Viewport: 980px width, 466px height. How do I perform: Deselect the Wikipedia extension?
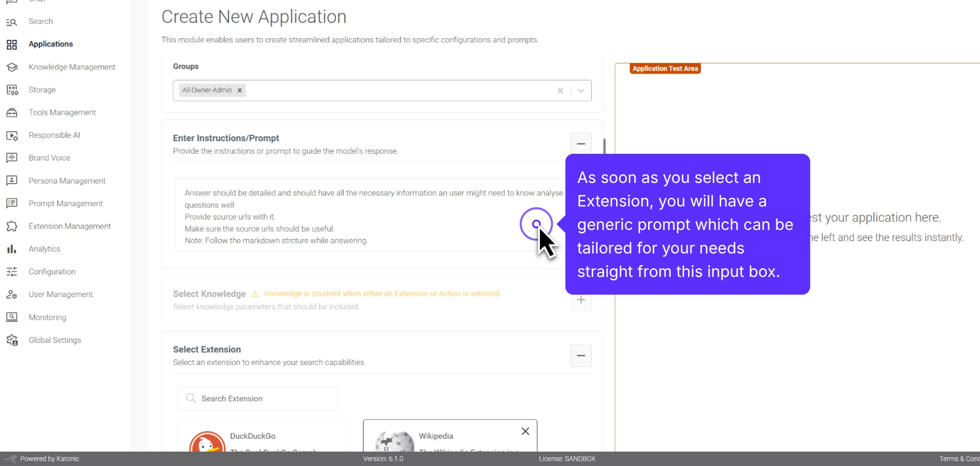coord(525,431)
